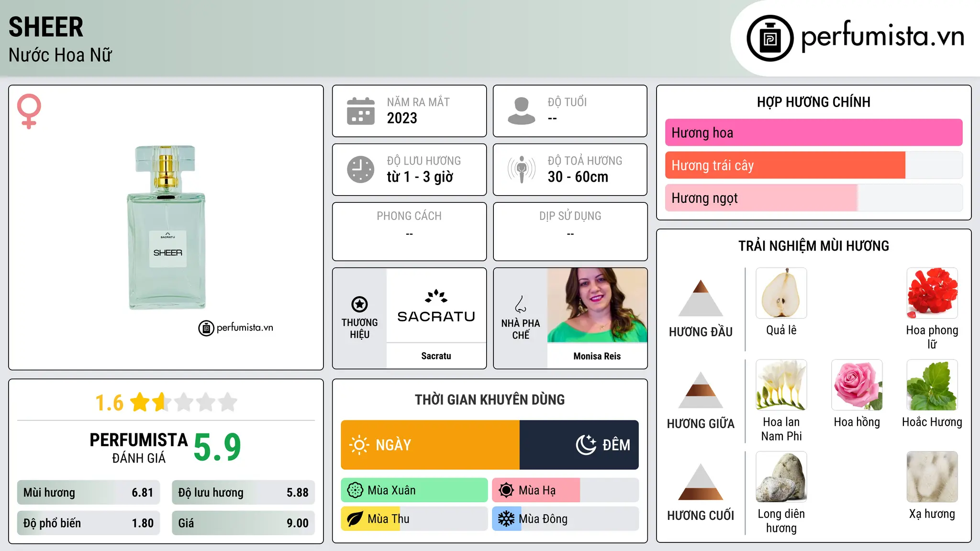The height and width of the screenshot is (551, 980).
Task: Click the star rating row
Action: click(184, 402)
